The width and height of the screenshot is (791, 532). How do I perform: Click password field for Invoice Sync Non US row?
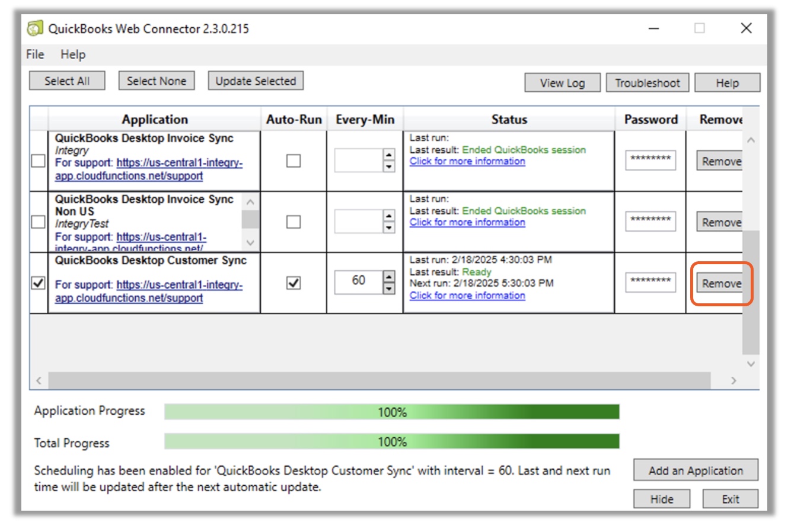650,221
